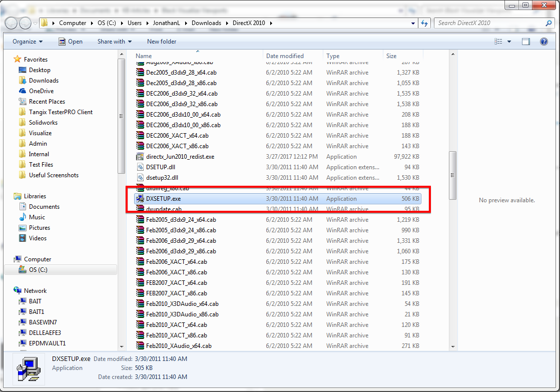Sort by the Name column header

[x=198, y=56]
